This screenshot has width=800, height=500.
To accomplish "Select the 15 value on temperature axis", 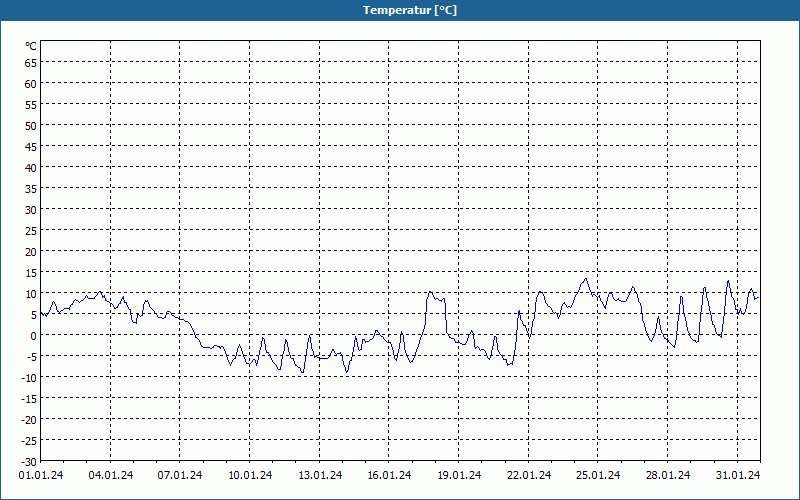I will coord(31,272).
